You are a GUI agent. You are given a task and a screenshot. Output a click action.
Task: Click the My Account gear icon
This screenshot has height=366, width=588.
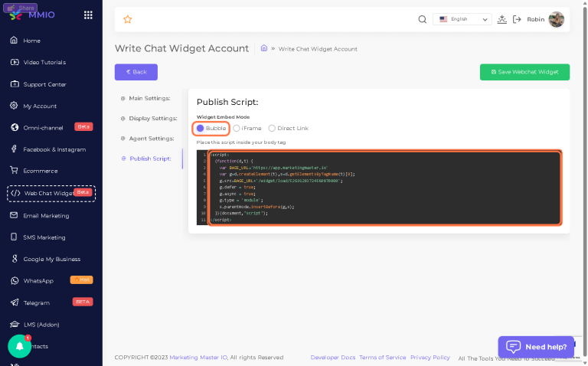(x=14, y=106)
